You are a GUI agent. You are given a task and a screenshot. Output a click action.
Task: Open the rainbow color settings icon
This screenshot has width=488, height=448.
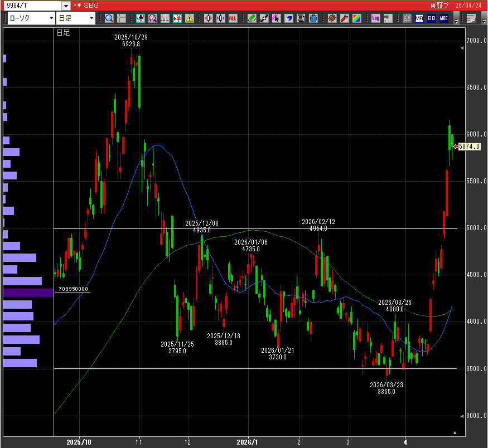click(x=357, y=18)
